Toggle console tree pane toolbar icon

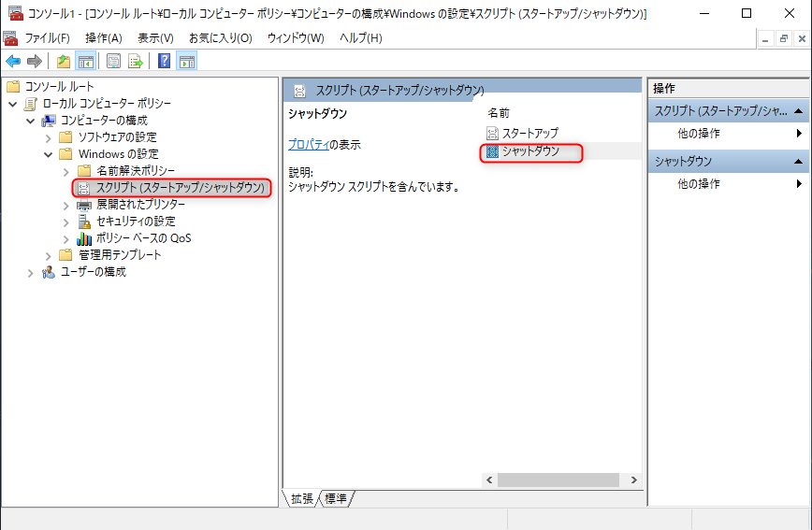pyautogui.click(x=85, y=61)
